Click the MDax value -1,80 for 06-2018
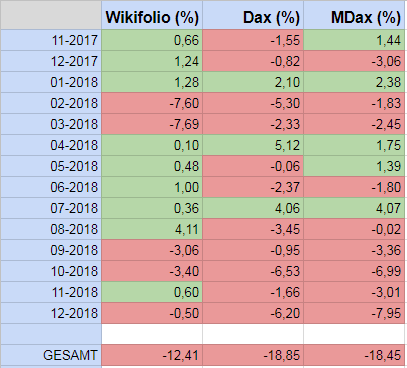407x368 pixels. click(x=354, y=187)
